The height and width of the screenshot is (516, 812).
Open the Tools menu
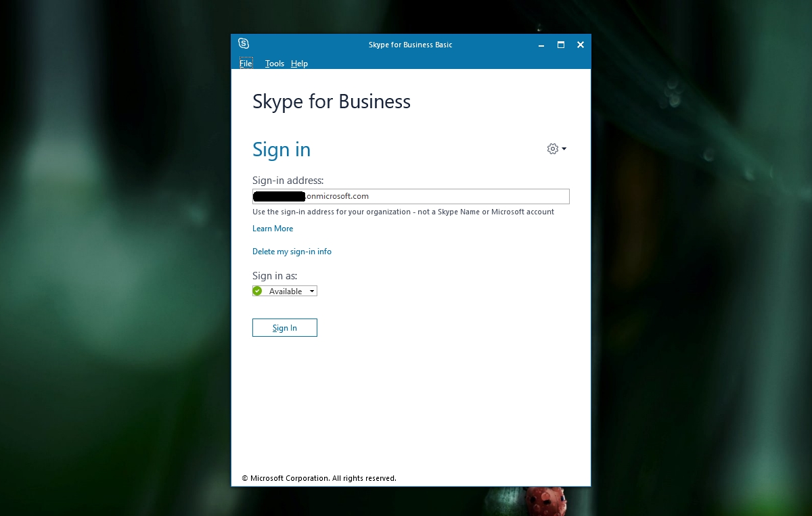[275, 64]
